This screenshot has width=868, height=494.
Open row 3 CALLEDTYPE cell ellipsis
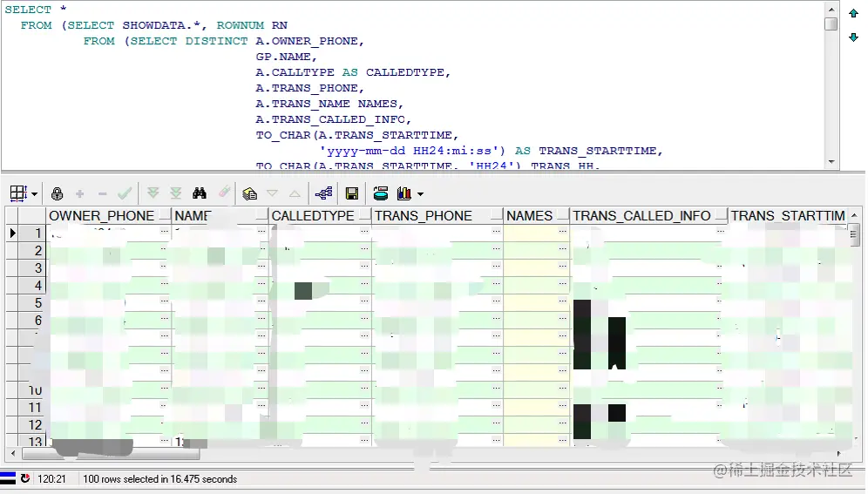click(364, 266)
